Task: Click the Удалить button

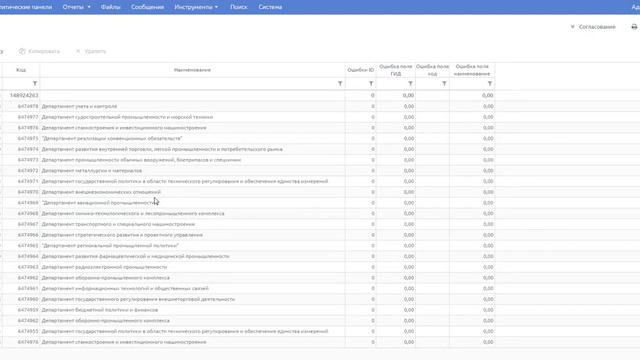Action: 91,51
